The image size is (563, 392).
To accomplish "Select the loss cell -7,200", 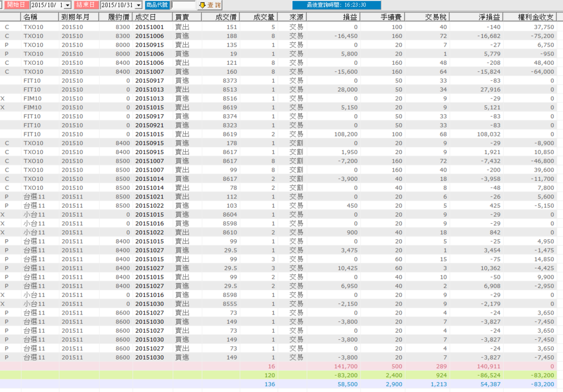I will point(347,161).
